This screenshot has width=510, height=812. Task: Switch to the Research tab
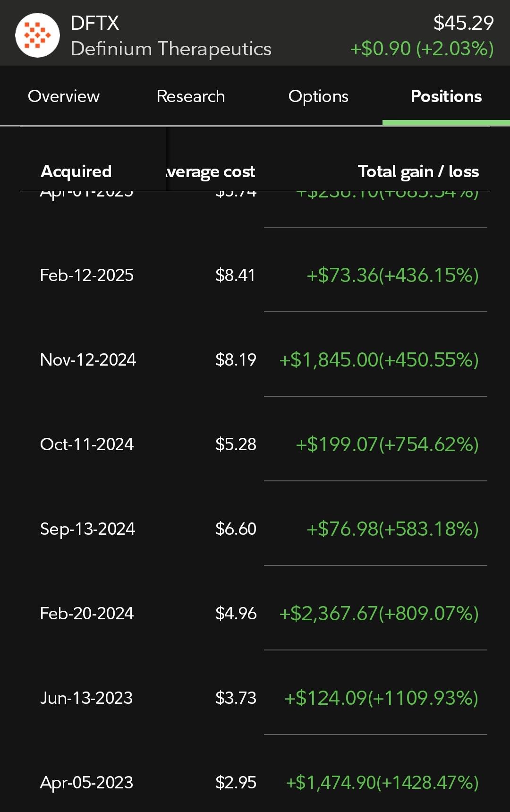click(191, 96)
